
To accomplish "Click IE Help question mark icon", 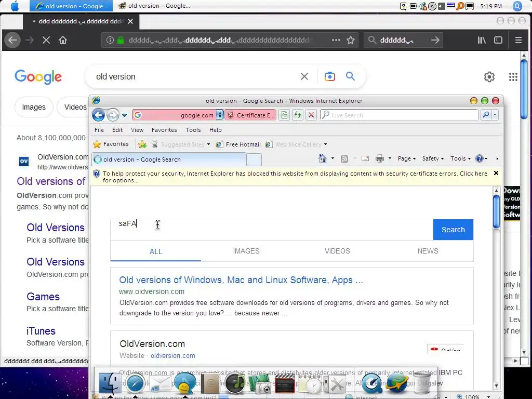I will coord(480,158).
